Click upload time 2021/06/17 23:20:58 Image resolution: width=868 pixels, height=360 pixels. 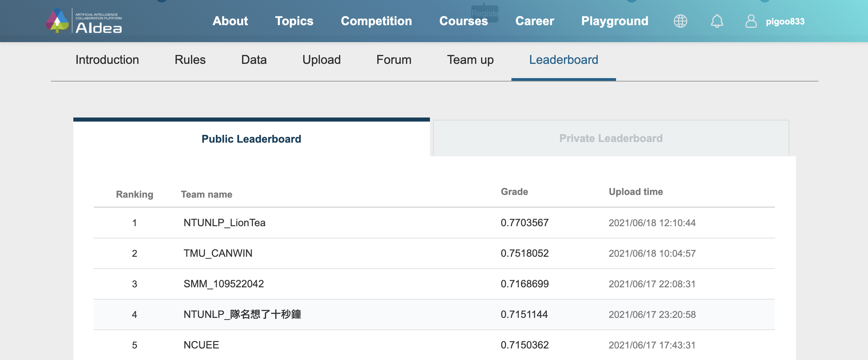pyautogui.click(x=652, y=314)
